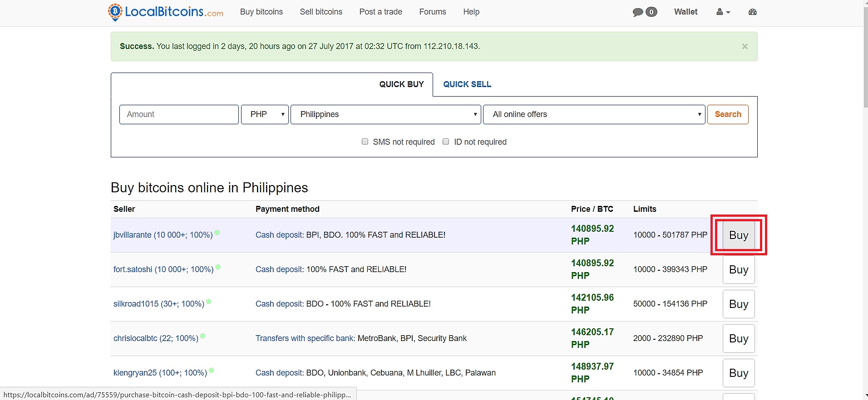
Task: Click the LocalBitcoins.com logo
Action: click(166, 12)
